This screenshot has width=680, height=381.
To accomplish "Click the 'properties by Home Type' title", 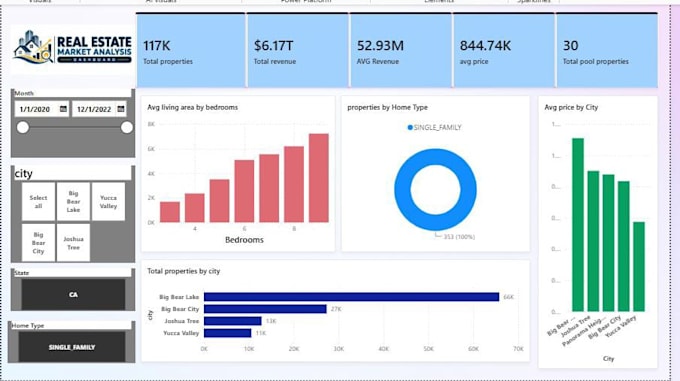I will point(387,107).
